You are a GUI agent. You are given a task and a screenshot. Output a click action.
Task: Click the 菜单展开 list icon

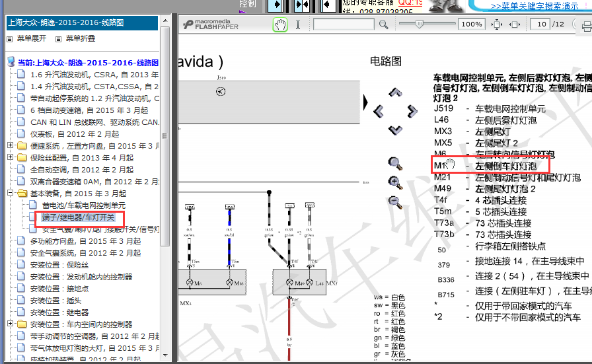pyautogui.click(x=10, y=39)
